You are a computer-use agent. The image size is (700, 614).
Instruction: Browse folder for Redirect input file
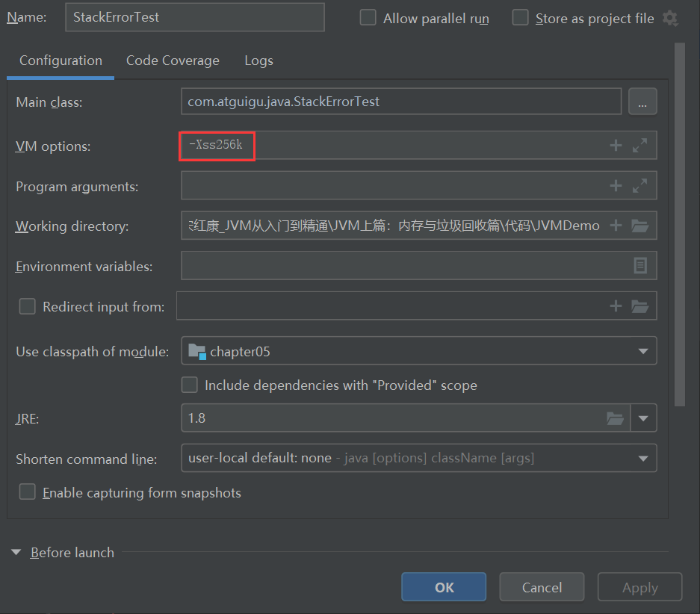coord(639,306)
